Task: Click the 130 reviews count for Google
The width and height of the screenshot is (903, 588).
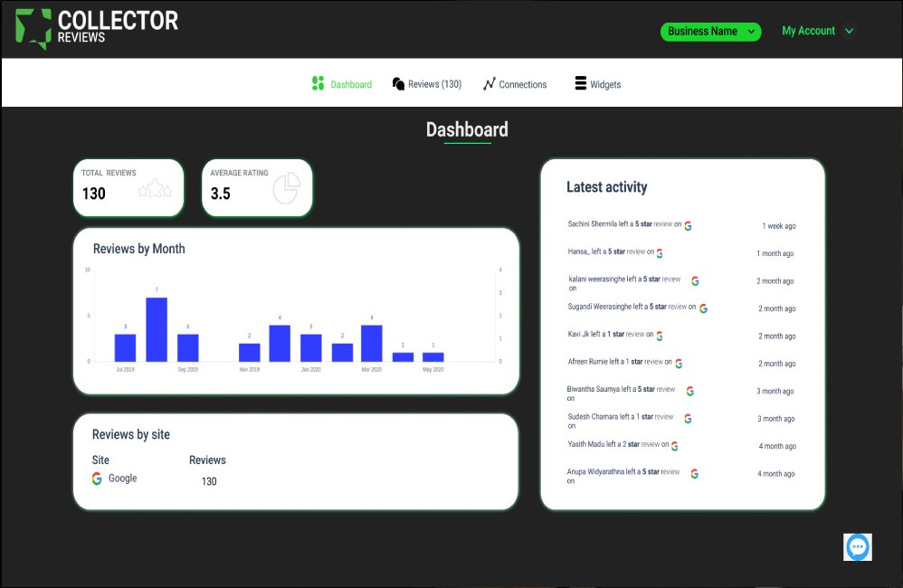Action: 209,481
